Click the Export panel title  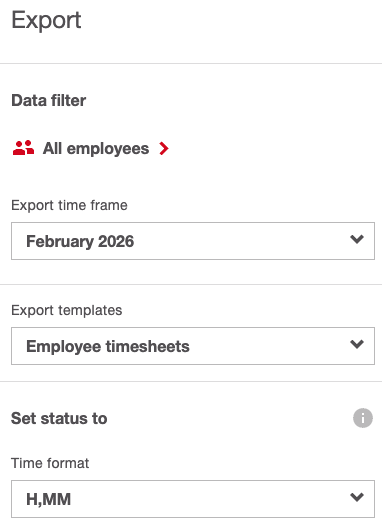tap(46, 20)
